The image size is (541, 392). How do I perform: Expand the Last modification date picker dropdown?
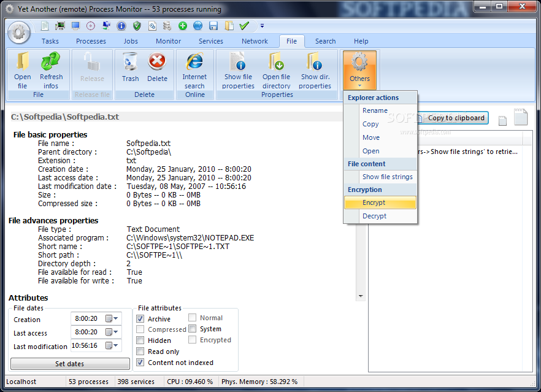[x=112, y=345]
